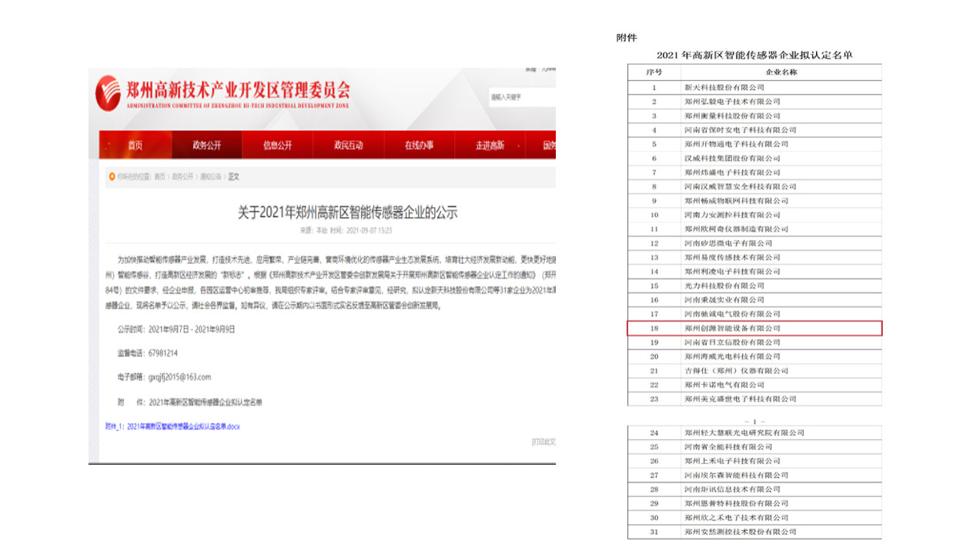
Task: Click the timestamp 2021-09-07 15:23
Action: click(370, 230)
